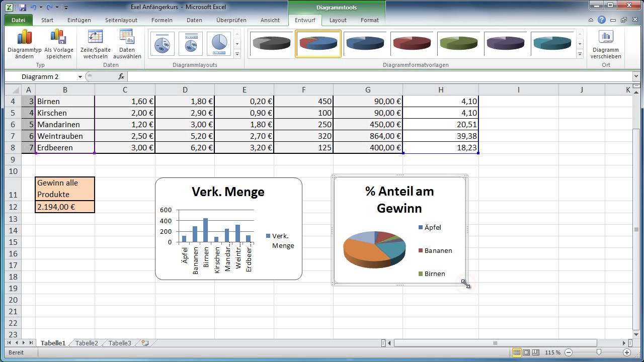Image resolution: width=644 pixels, height=362 pixels.
Task: Switch to Page Break Preview in status bar
Action: tap(535, 352)
